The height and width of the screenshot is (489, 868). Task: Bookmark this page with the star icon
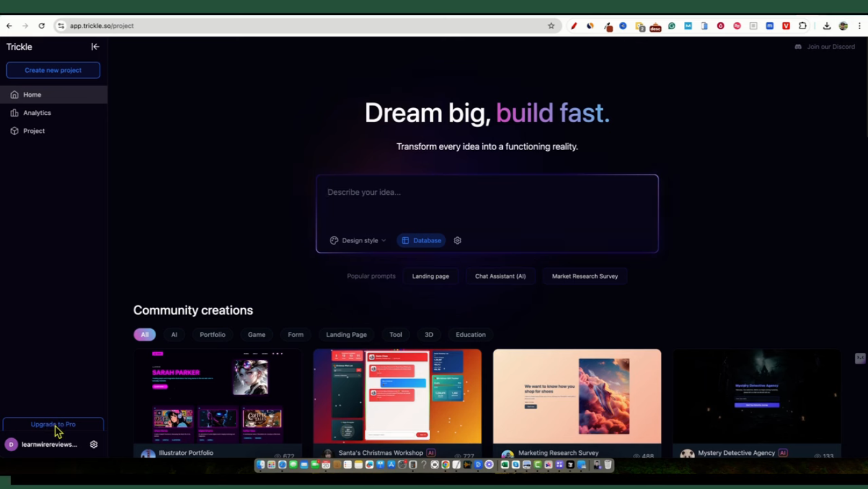tap(551, 26)
